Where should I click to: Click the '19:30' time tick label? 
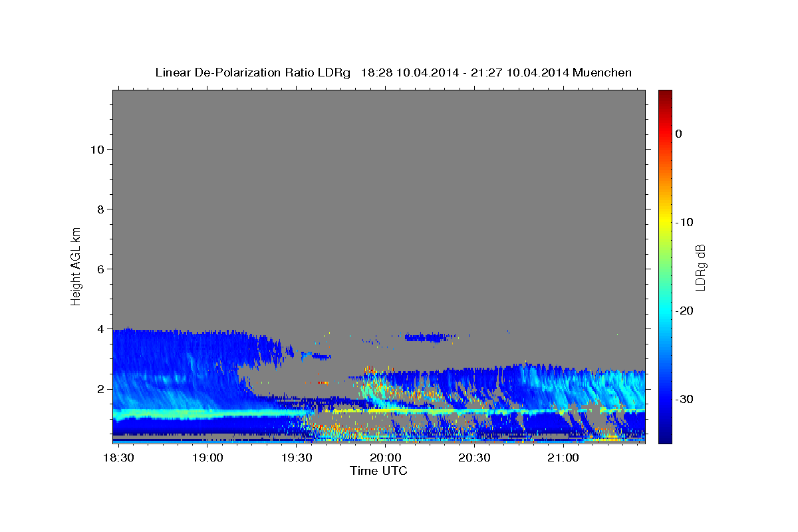click(x=297, y=458)
